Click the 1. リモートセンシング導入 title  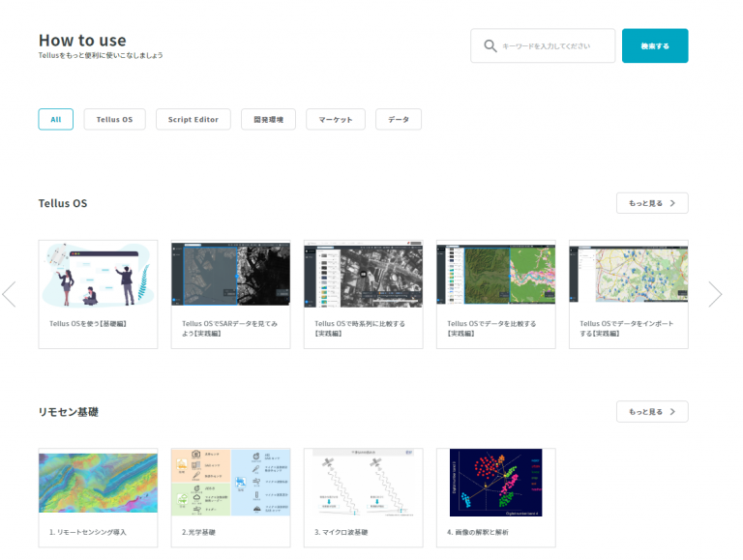point(88,532)
